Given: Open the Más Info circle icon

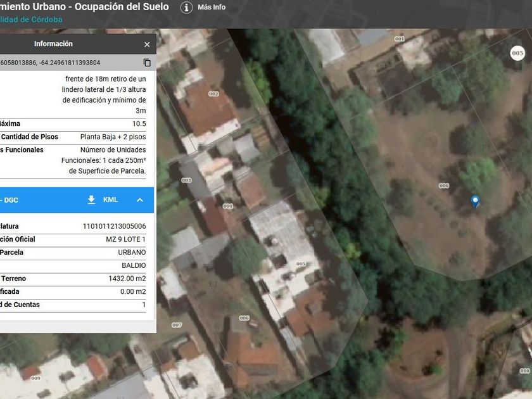Looking at the screenshot, I should [186, 8].
